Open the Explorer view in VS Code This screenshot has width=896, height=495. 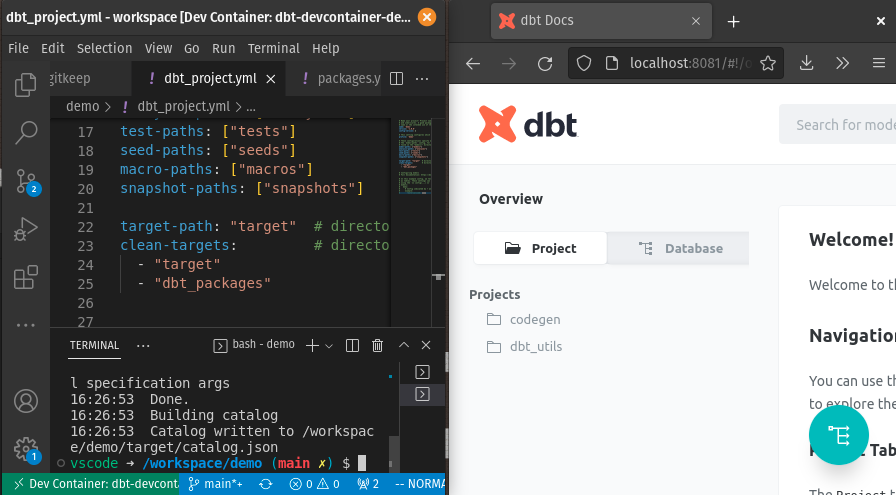pyautogui.click(x=25, y=85)
